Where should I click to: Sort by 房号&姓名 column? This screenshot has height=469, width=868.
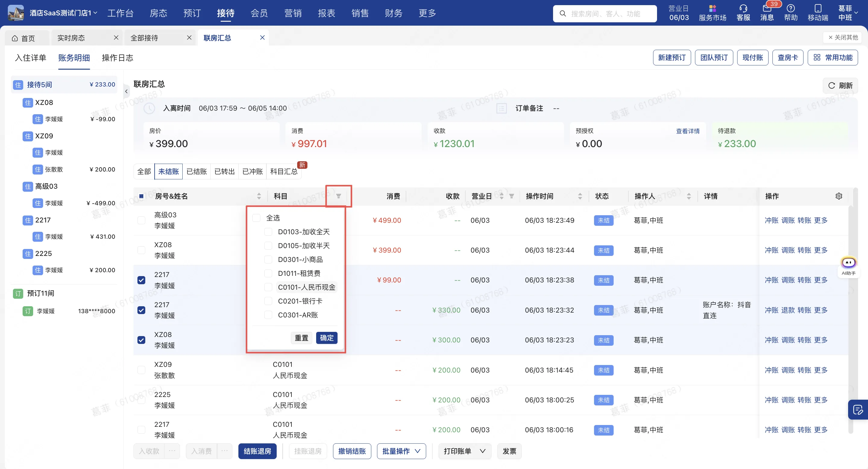(259, 196)
